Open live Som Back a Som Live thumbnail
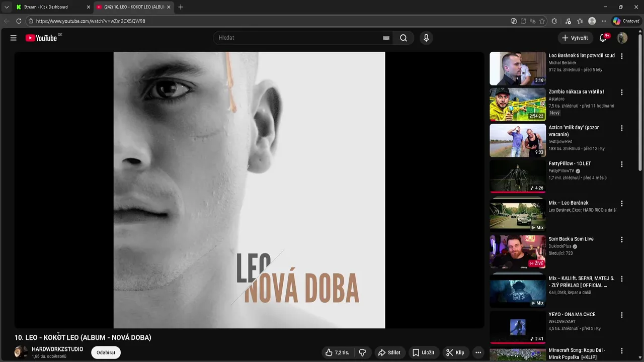644x362 pixels. coord(518,252)
